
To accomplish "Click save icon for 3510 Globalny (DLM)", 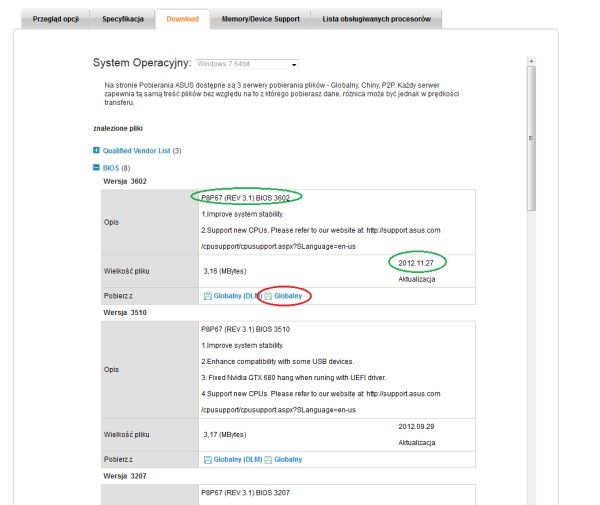I will [208, 460].
